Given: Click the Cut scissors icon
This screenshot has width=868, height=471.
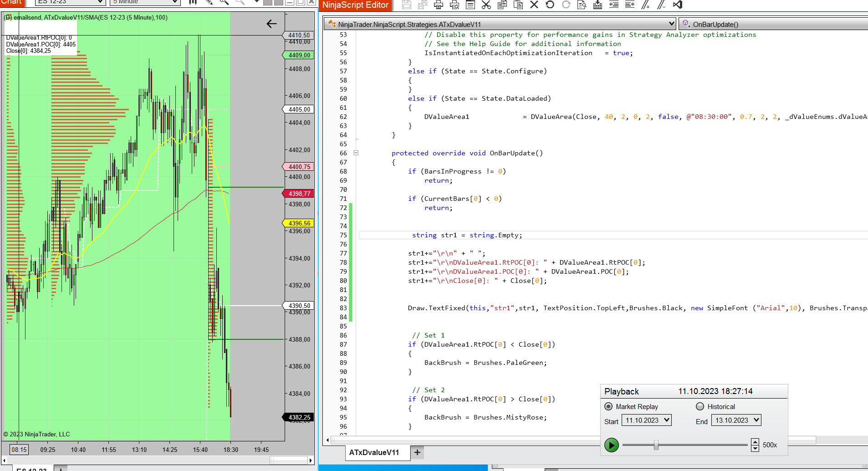Looking at the screenshot, I should (486, 5).
